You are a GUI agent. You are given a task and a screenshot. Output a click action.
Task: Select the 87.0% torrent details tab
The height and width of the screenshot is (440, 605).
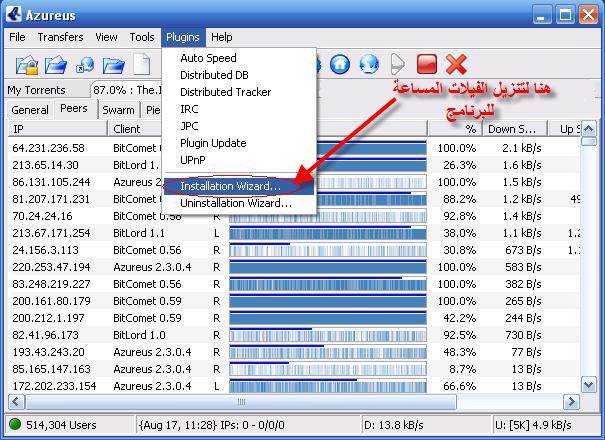pyautogui.click(x=127, y=90)
